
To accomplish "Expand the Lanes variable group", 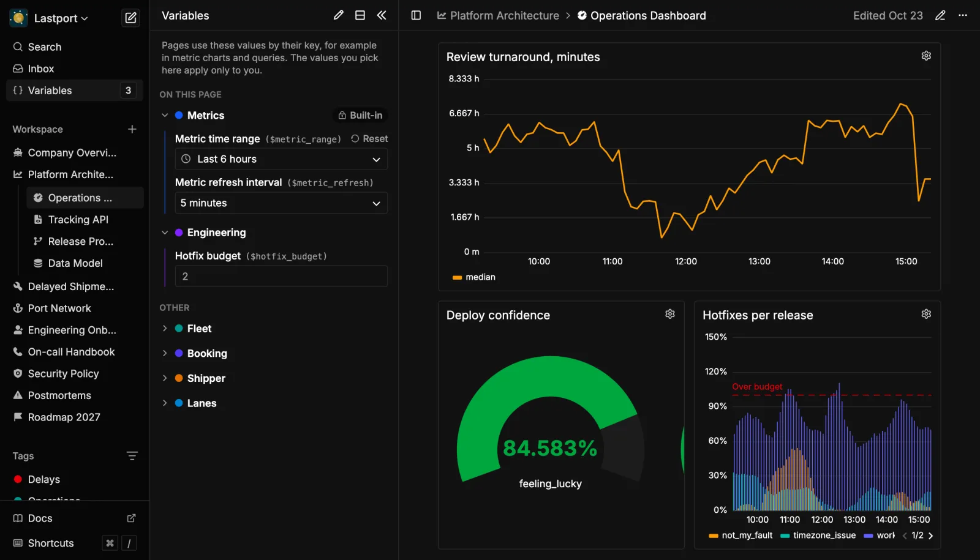I will (165, 403).
